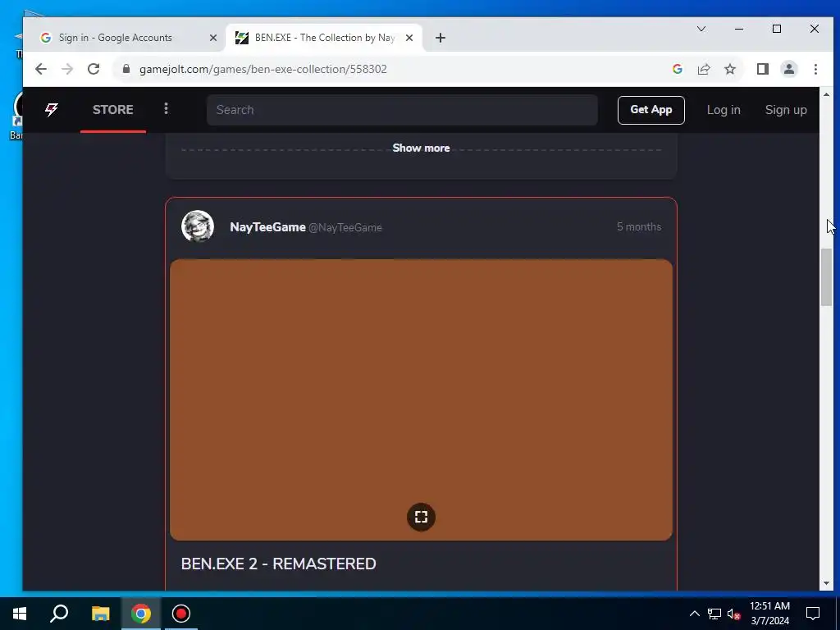Open File Explorer from taskbar
Image resolution: width=840 pixels, height=630 pixels.
pyautogui.click(x=100, y=614)
